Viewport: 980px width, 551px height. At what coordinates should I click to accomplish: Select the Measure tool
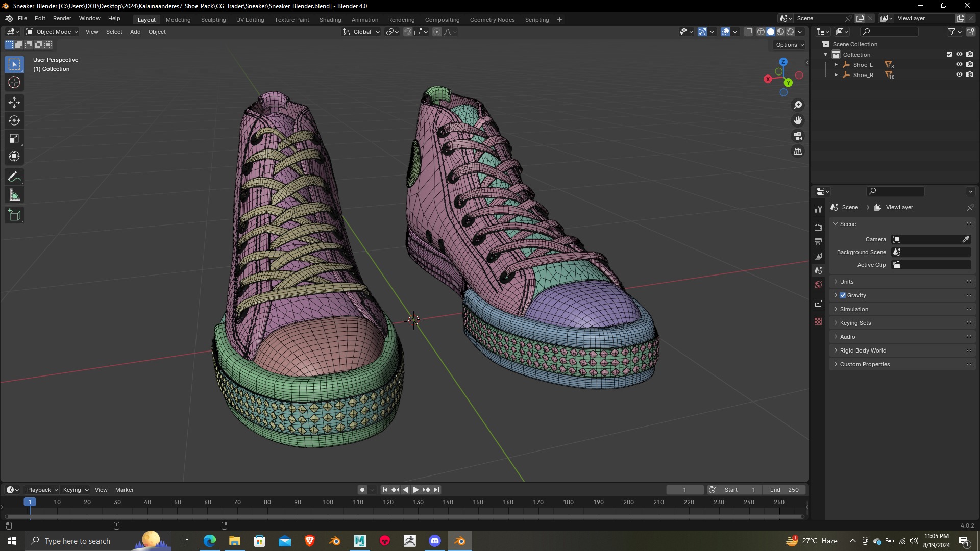14,194
